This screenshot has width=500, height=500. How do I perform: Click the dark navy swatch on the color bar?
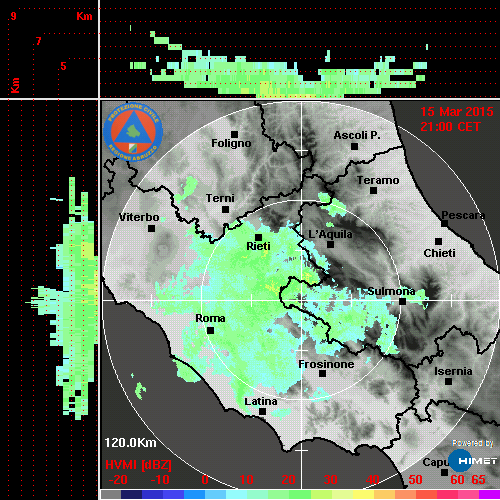point(131,494)
